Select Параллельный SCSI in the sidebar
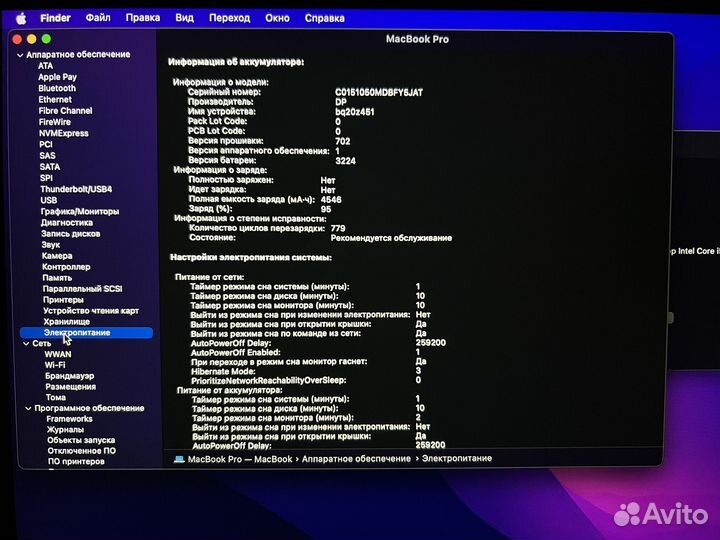 point(82,289)
